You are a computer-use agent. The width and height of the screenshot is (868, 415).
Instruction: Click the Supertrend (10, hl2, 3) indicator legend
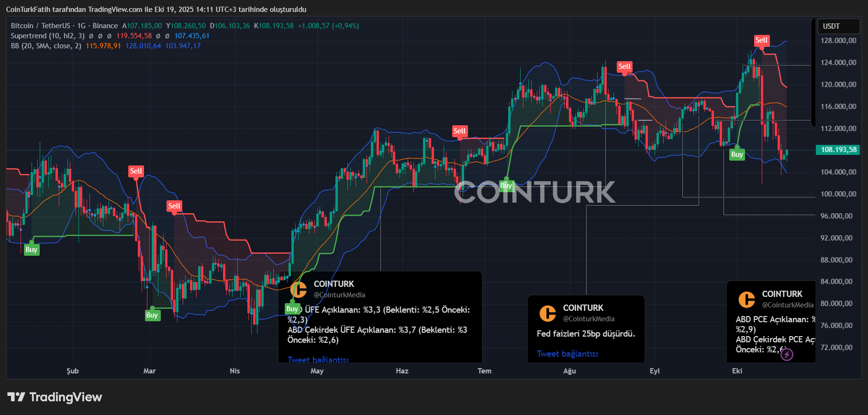(48, 36)
